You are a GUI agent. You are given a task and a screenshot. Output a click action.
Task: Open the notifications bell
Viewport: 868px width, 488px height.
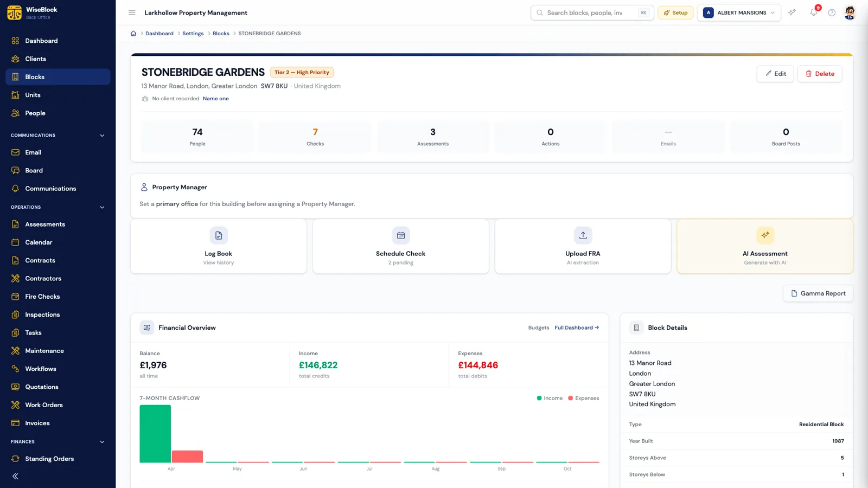coord(814,12)
